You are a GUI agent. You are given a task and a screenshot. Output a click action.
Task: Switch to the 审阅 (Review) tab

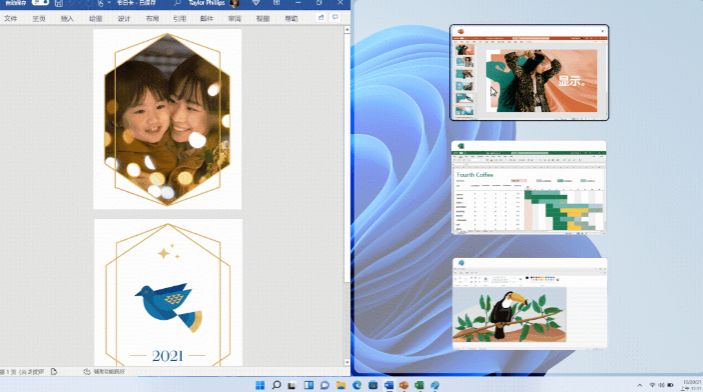(x=234, y=18)
